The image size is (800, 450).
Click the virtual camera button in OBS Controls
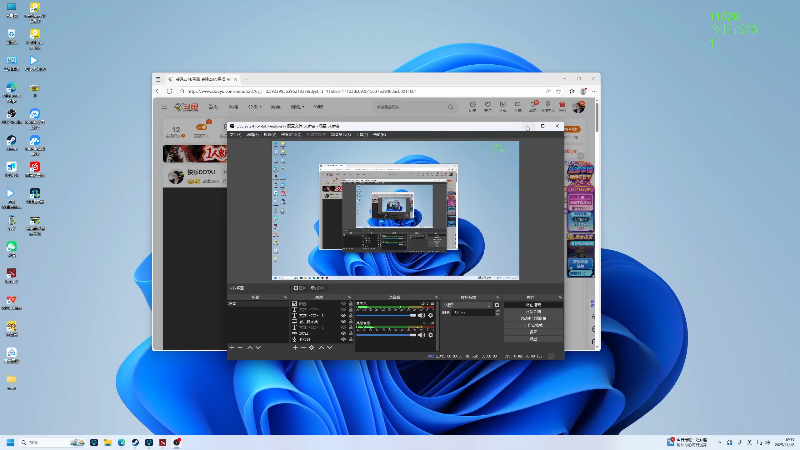point(533,318)
